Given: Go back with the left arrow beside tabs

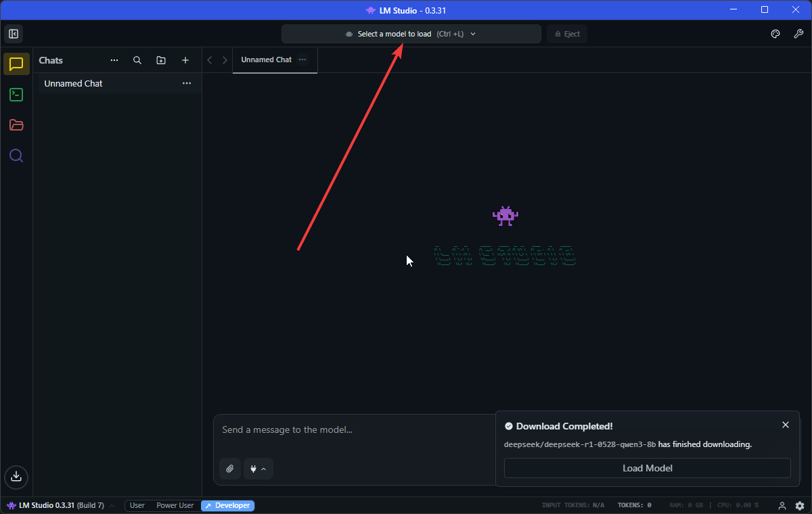Looking at the screenshot, I should tap(210, 60).
